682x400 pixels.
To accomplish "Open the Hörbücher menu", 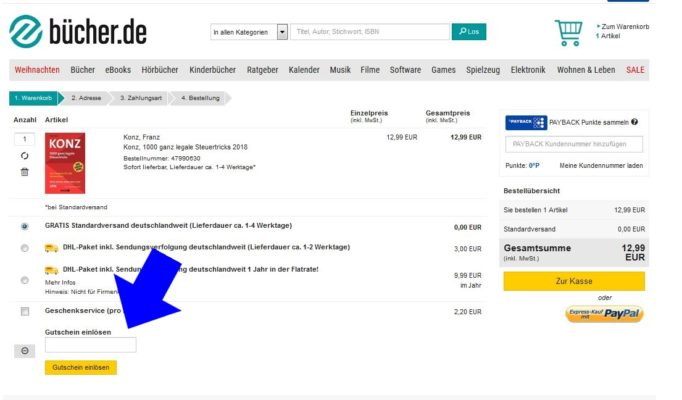I will click(160, 70).
